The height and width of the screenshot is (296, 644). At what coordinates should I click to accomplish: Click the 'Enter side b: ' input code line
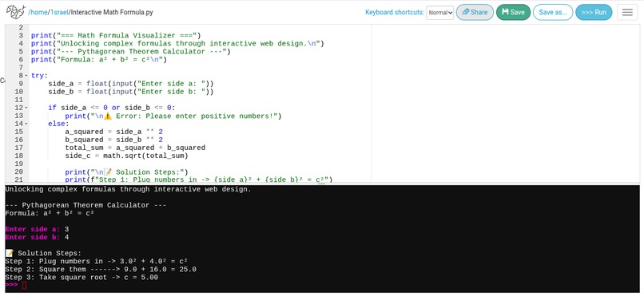(x=130, y=92)
